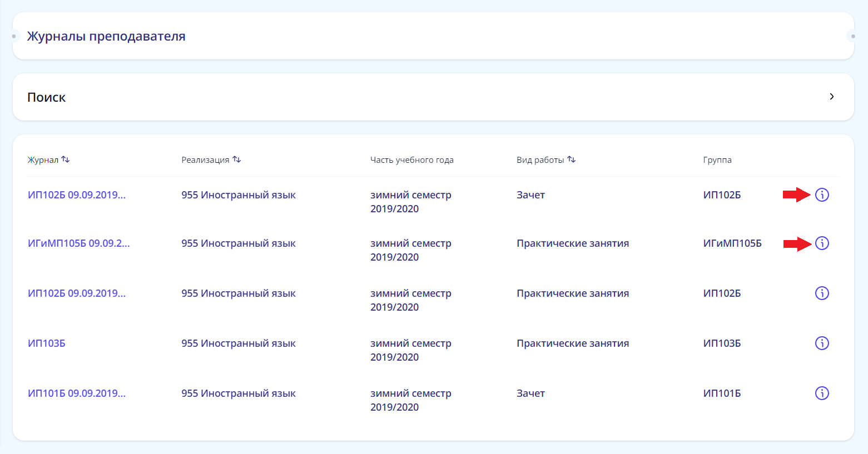
Task: Open the ИП103Б journal link
Action: tap(47, 343)
